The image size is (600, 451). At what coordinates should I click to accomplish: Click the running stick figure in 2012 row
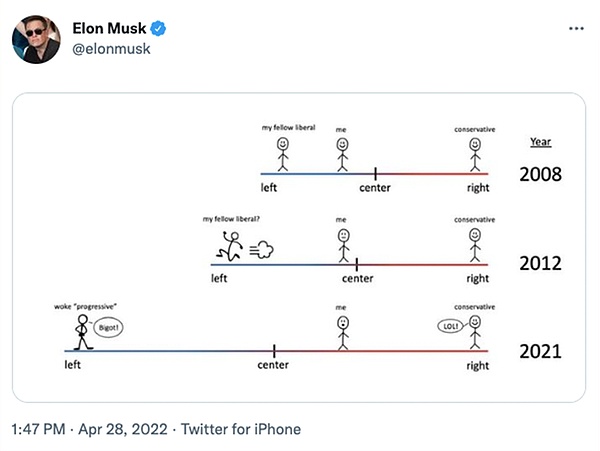click(x=230, y=246)
